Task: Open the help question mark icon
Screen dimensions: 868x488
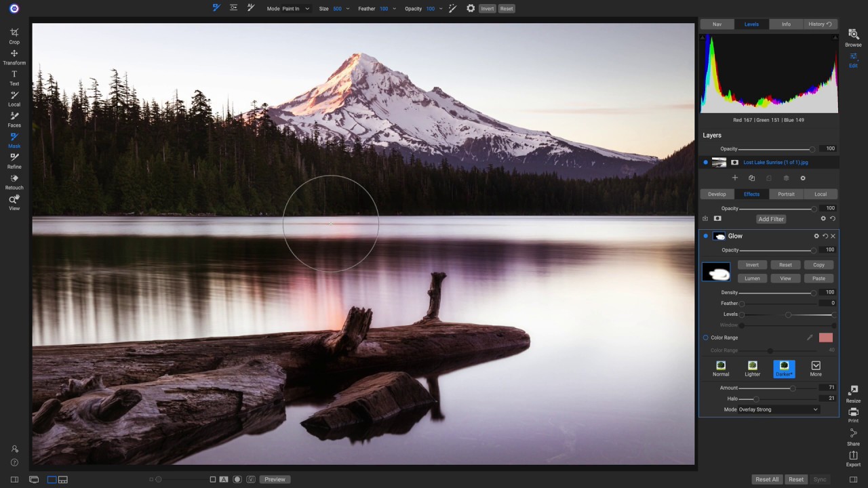Action: (x=14, y=462)
